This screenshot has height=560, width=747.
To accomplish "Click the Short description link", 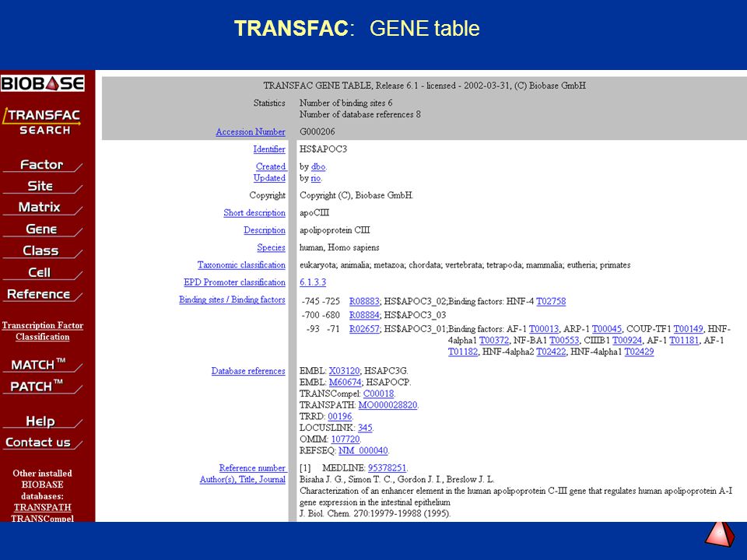I will tap(254, 213).
